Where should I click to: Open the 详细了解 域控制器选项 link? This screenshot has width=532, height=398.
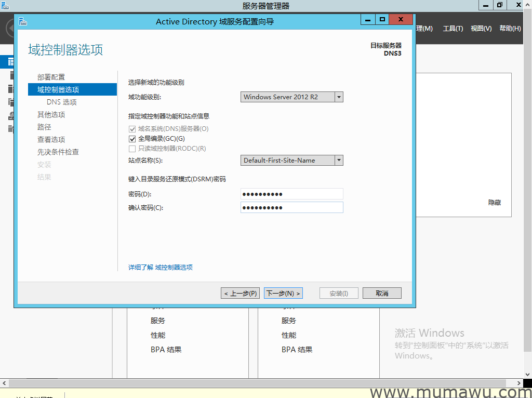click(x=161, y=267)
